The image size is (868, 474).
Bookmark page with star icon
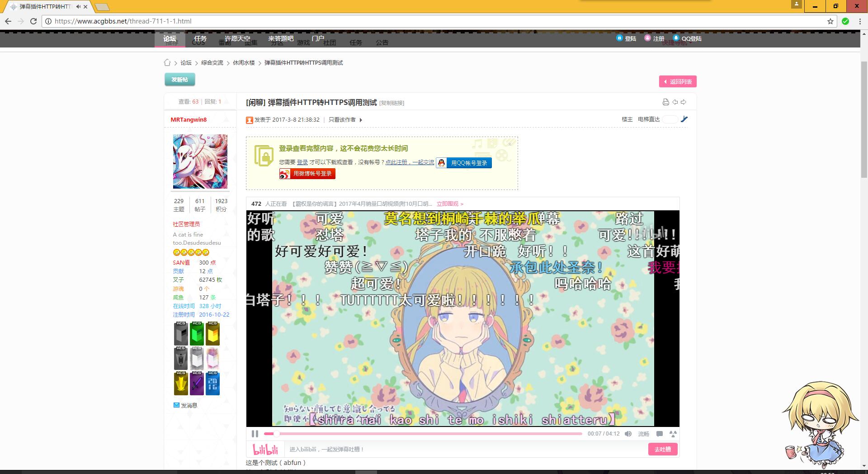[830, 21]
